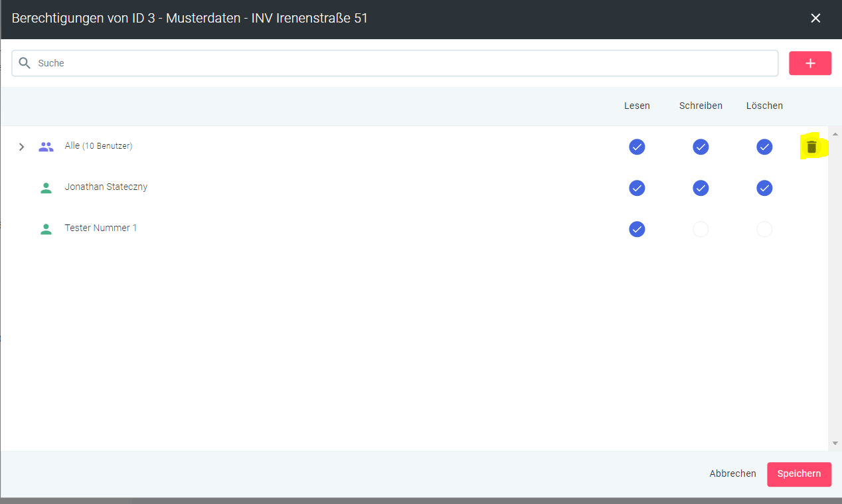Click the scrollbar up arrow

coord(835,133)
